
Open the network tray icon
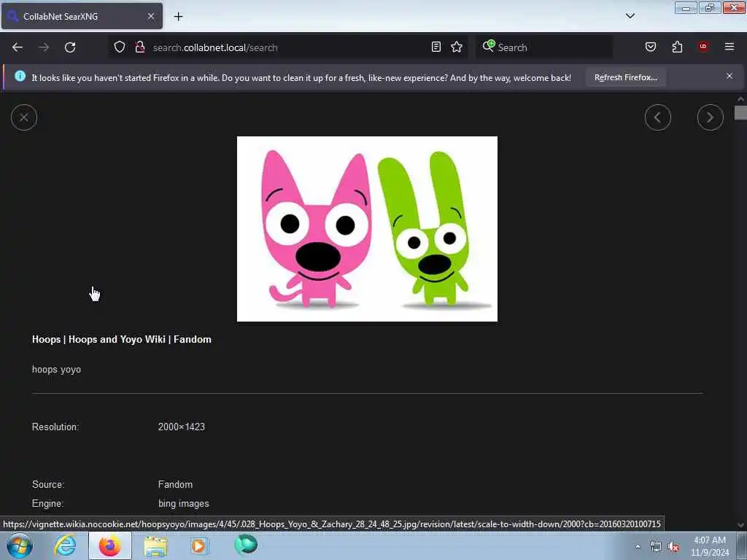coord(656,547)
